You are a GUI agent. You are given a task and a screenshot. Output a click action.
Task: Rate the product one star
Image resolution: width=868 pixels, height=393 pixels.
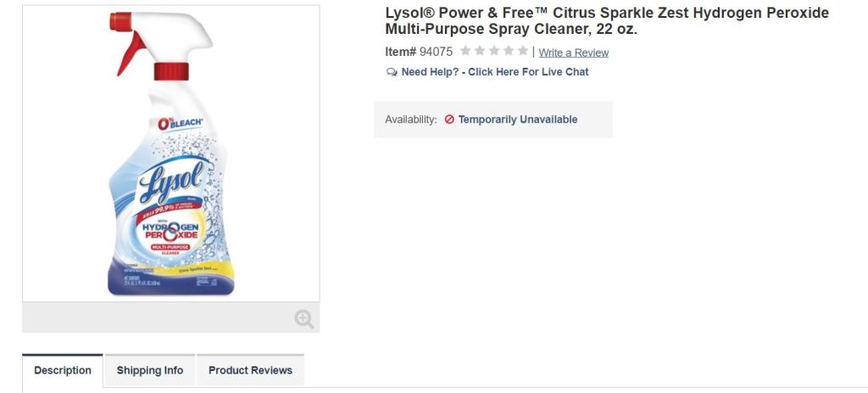point(466,52)
